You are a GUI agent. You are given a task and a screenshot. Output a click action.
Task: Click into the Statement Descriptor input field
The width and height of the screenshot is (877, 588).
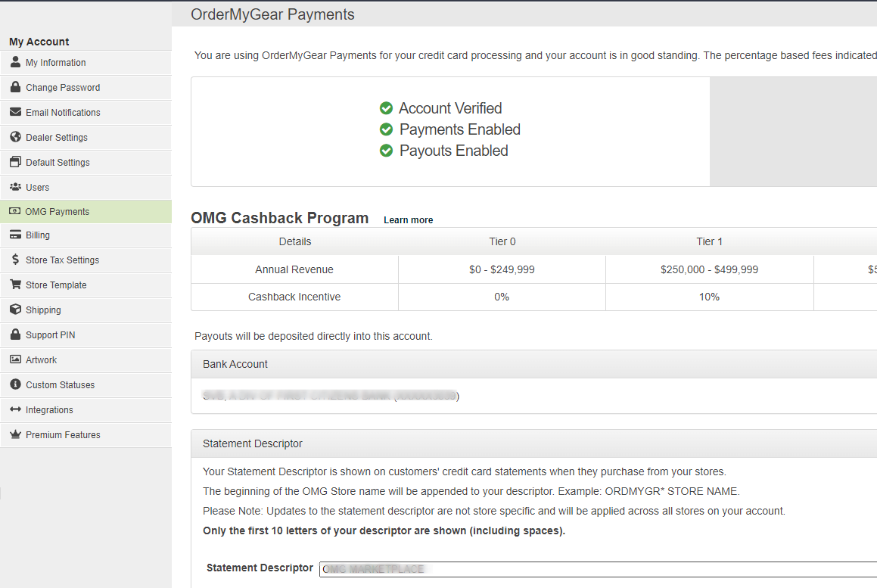[x=598, y=569]
